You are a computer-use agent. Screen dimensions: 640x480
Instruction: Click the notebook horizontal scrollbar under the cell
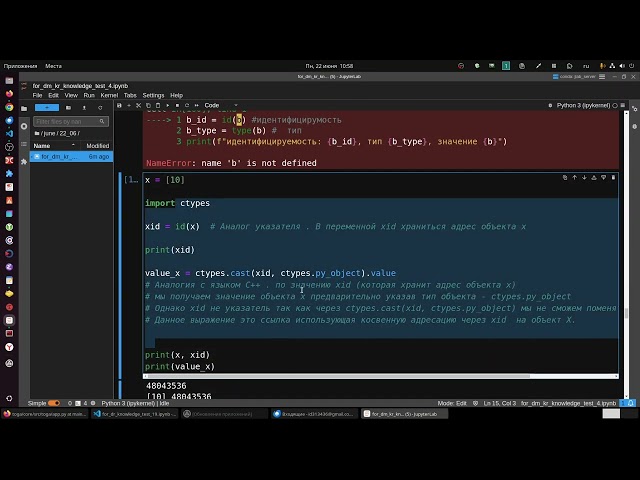coord(337,376)
